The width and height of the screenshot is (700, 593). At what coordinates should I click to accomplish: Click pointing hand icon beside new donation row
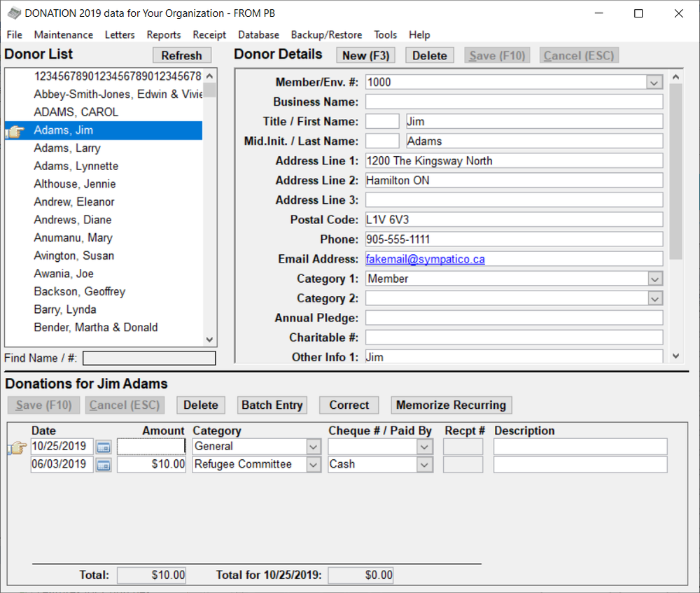click(16, 447)
